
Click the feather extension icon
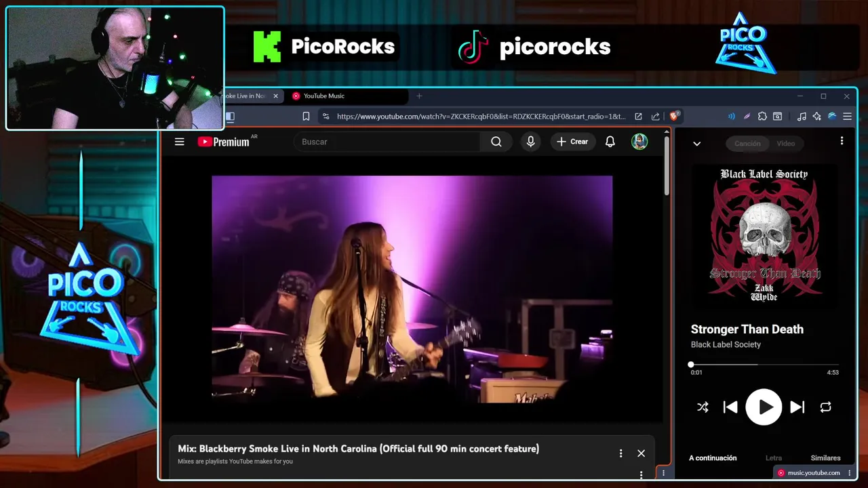pos(747,117)
